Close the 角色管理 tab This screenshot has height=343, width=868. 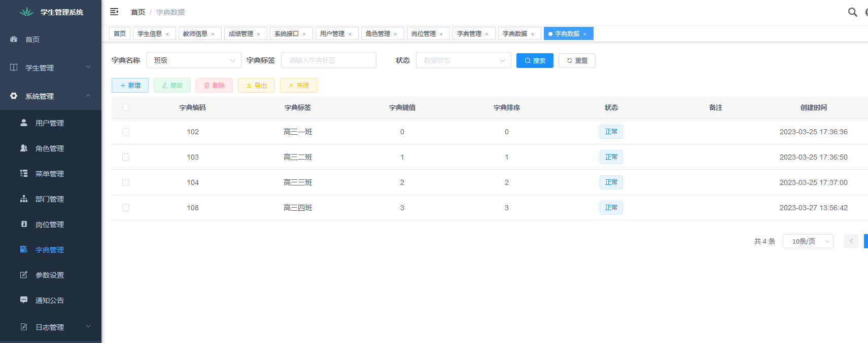coord(396,34)
